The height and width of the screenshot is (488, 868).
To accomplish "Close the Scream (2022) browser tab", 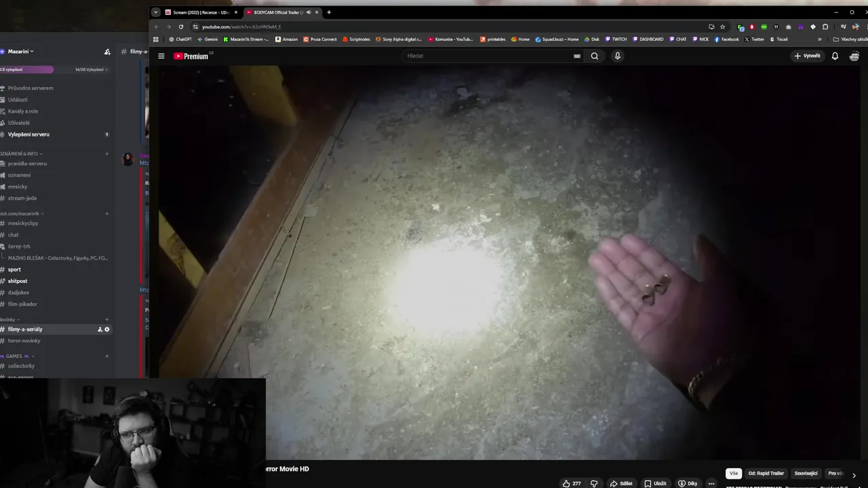I will [x=236, y=12].
